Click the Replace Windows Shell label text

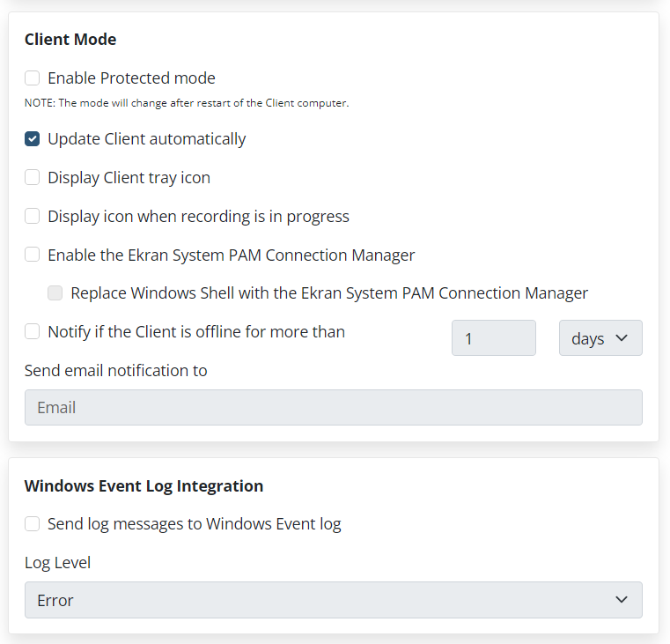pos(329,293)
